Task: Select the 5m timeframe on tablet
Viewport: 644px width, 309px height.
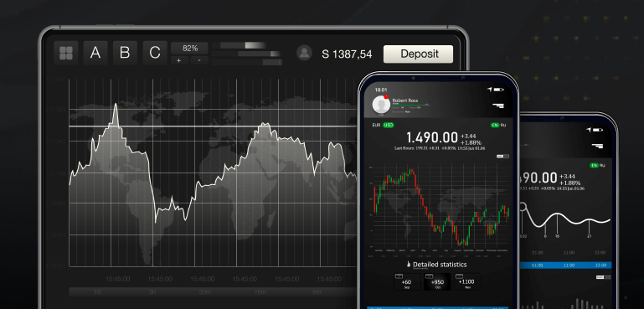Action: pos(317,292)
